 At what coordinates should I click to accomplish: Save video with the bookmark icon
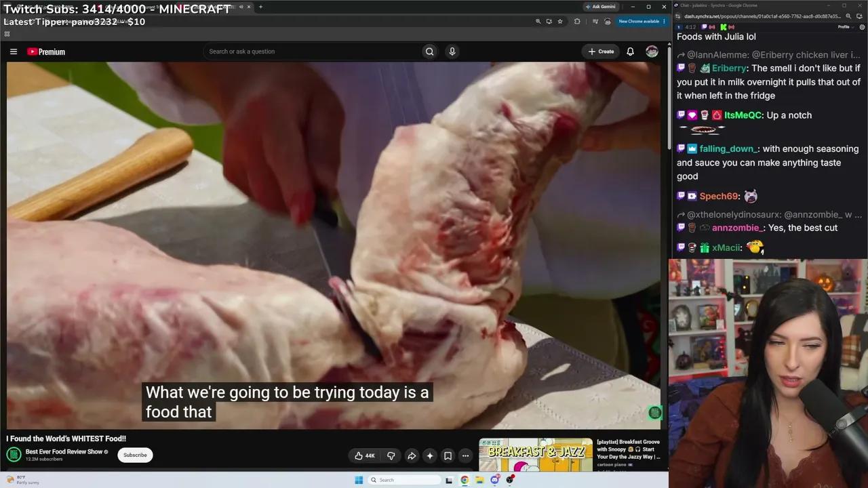coord(448,455)
